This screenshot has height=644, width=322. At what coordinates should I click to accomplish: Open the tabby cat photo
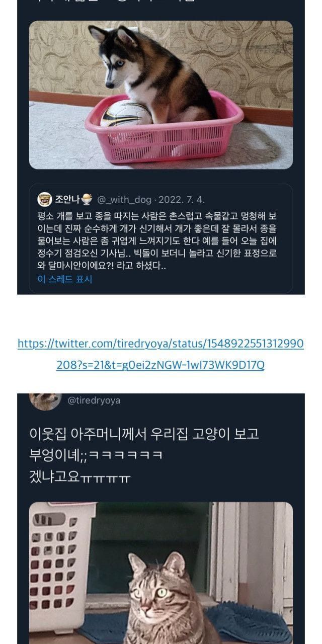tap(161, 573)
